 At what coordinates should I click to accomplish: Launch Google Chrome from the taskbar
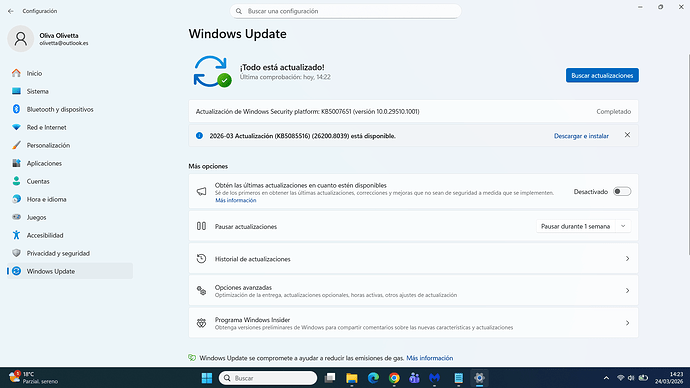coord(394,378)
